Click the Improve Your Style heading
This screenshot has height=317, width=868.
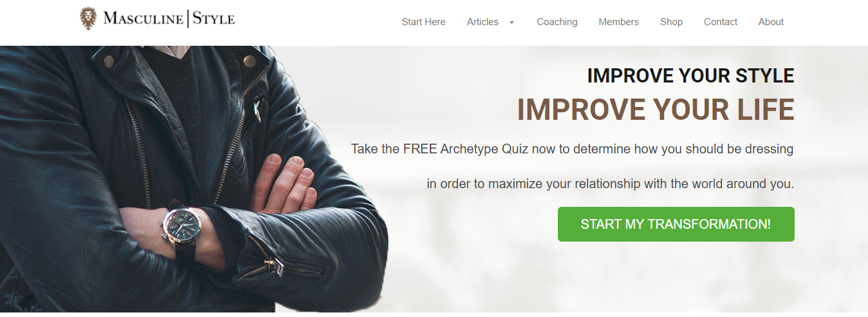(691, 76)
